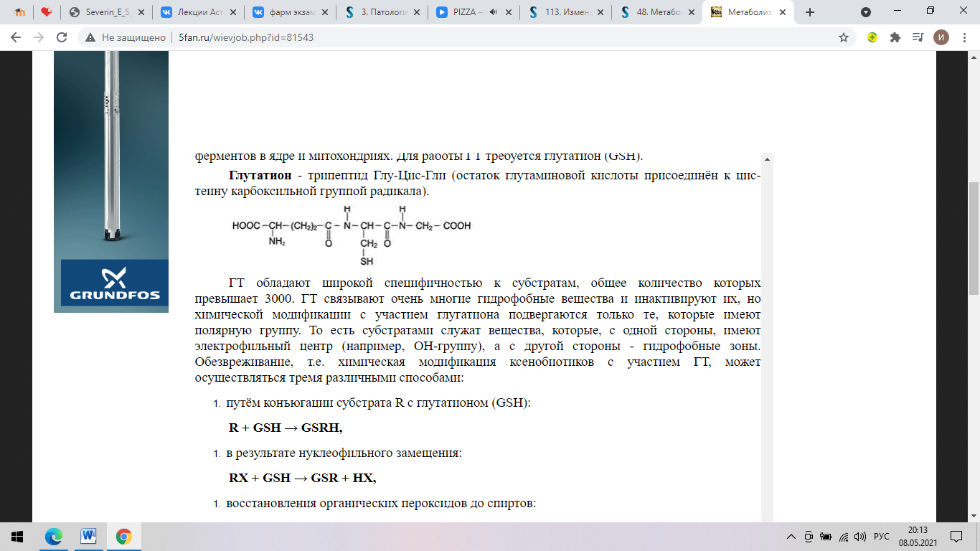Open Google Chrome from the taskbar
Screen dimensions: 980x551
point(124,536)
